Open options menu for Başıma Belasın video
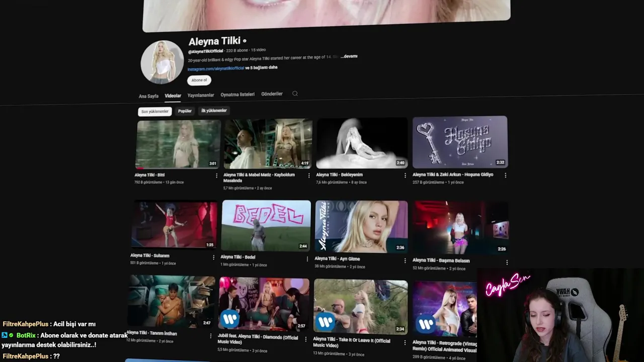Viewport: 644px width, 362px height. (507, 262)
